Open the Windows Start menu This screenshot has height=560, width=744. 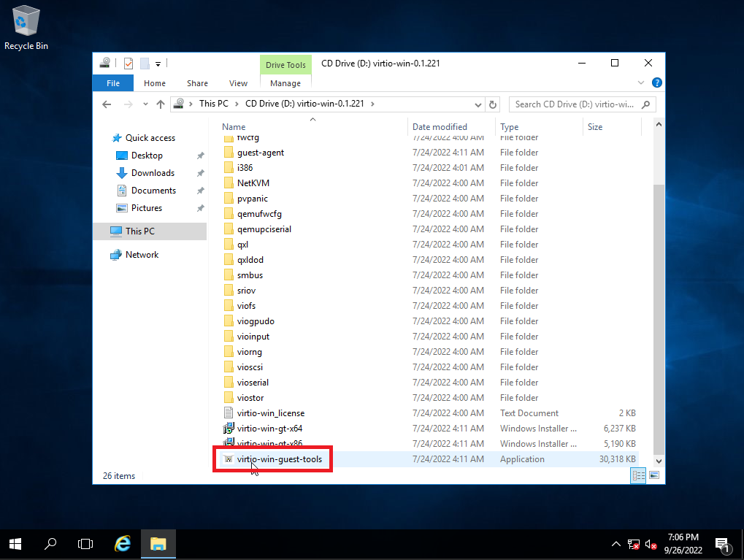point(15,544)
